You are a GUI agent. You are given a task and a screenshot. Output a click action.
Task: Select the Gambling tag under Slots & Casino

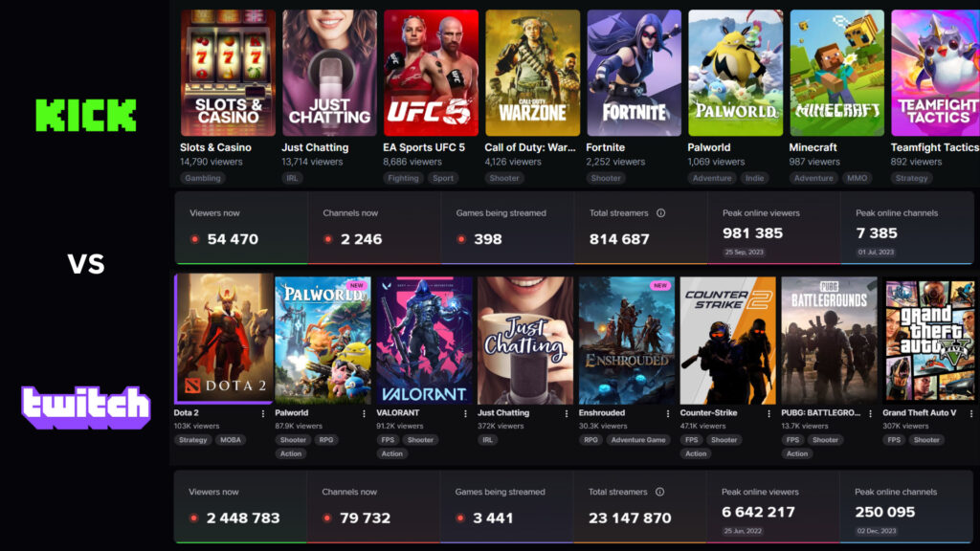205,178
